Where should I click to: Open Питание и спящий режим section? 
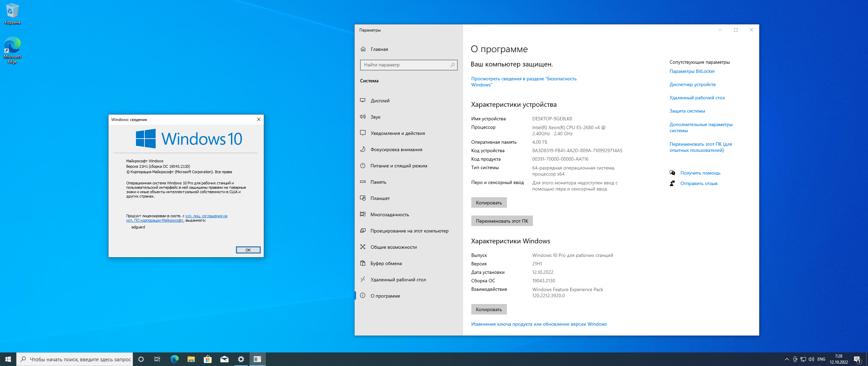(409, 166)
